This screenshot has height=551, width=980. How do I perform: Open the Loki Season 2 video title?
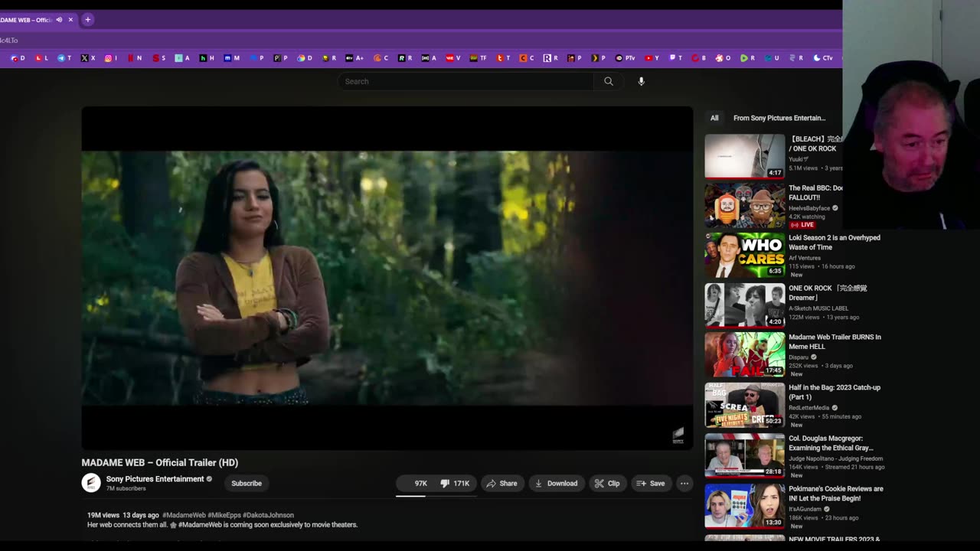[835, 243]
